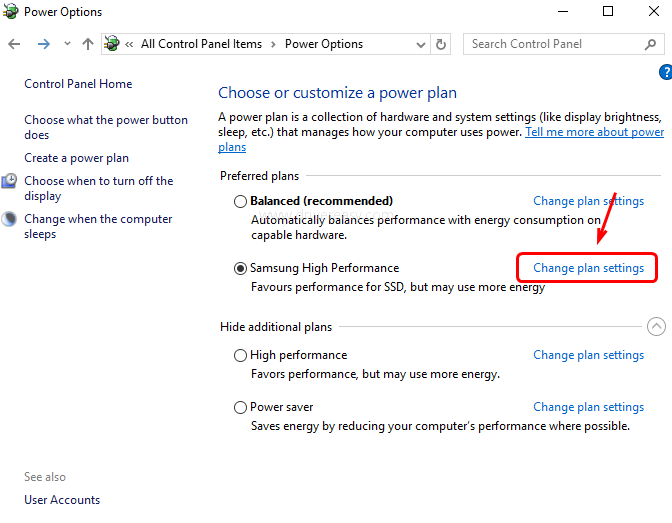Select the Balanced (recommended) plan
The image size is (672, 523).
240,201
